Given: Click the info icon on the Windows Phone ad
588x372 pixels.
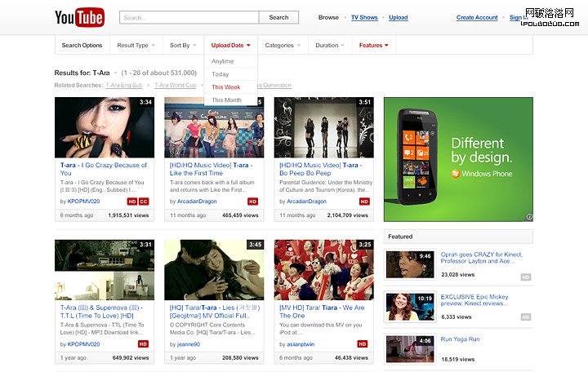Looking at the screenshot, I should point(528,217).
